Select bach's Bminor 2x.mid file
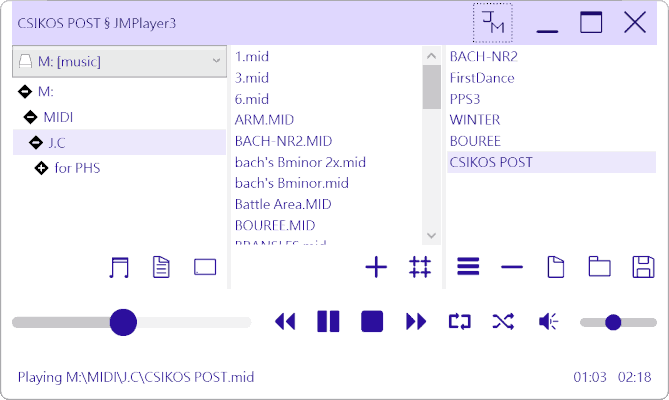Image resolution: width=669 pixels, height=400 pixels. pos(300,162)
